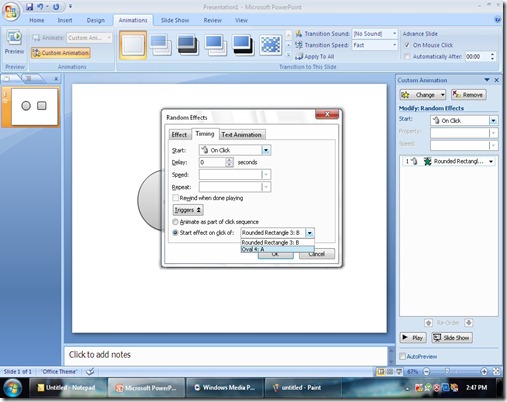This screenshot has width=507, height=402.
Task: Click the Custom Animation ribbon button
Action: [61, 53]
